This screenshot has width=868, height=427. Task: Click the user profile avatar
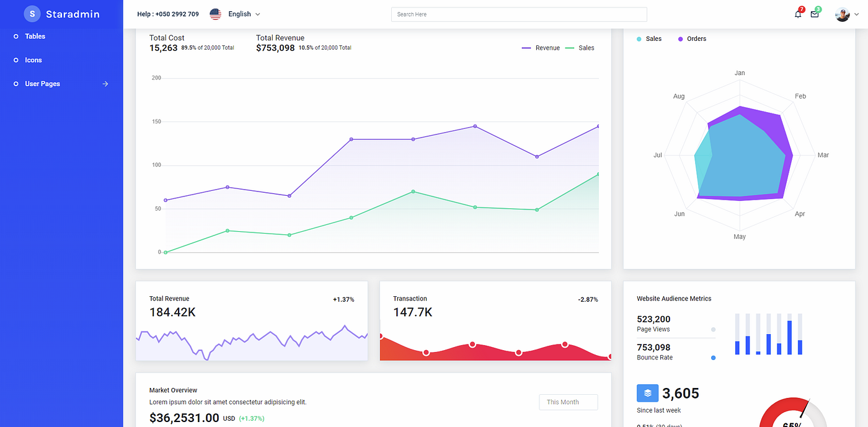pyautogui.click(x=842, y=14)
